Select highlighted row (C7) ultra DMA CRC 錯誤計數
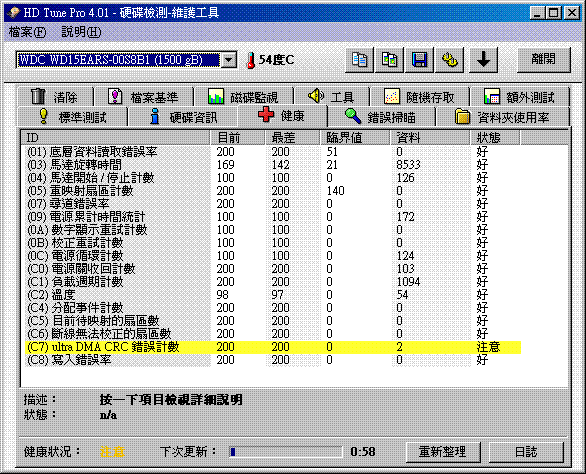 click(x=273, y=347)
